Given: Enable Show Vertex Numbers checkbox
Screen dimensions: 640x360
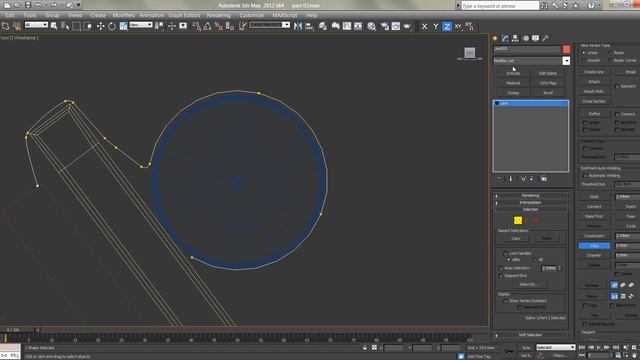Looking at the screenshot, I should 505,301.
